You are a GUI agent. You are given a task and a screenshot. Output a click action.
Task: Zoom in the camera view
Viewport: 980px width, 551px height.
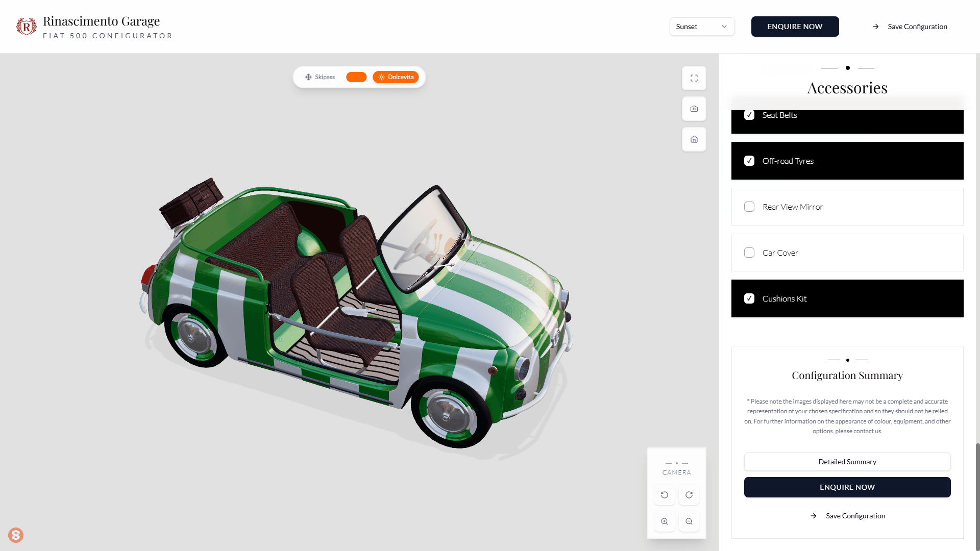tap(664, 521)
